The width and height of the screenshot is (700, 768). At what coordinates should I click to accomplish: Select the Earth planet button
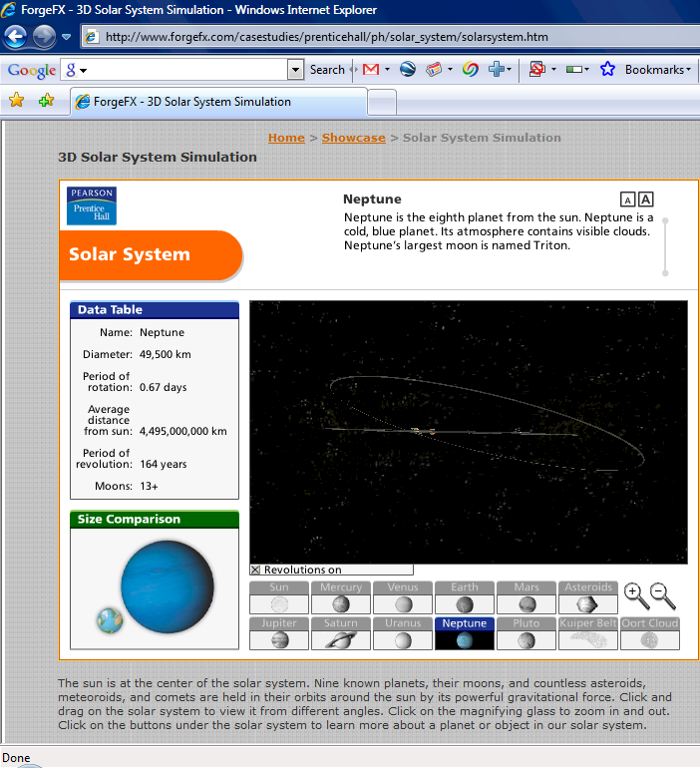coord(465,597)
